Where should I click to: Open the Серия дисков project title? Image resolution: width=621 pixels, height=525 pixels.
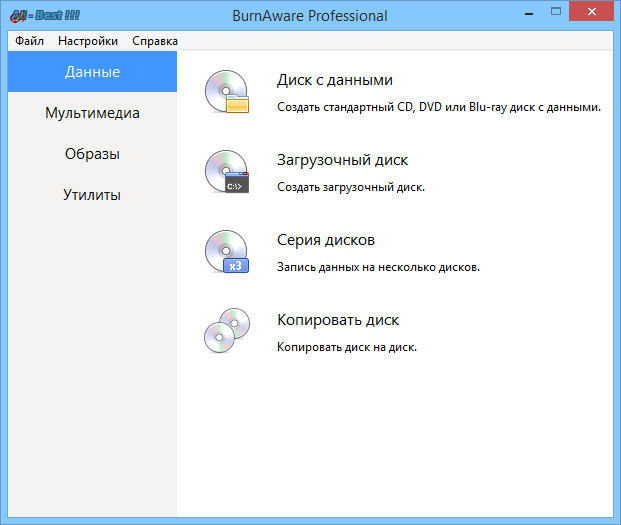326,240
